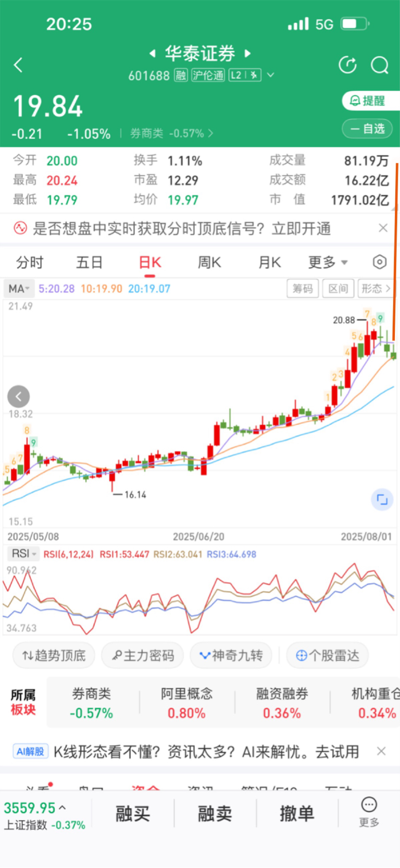
Task: Tap the grey round left arrow on the chart
Action: [19, 397]
